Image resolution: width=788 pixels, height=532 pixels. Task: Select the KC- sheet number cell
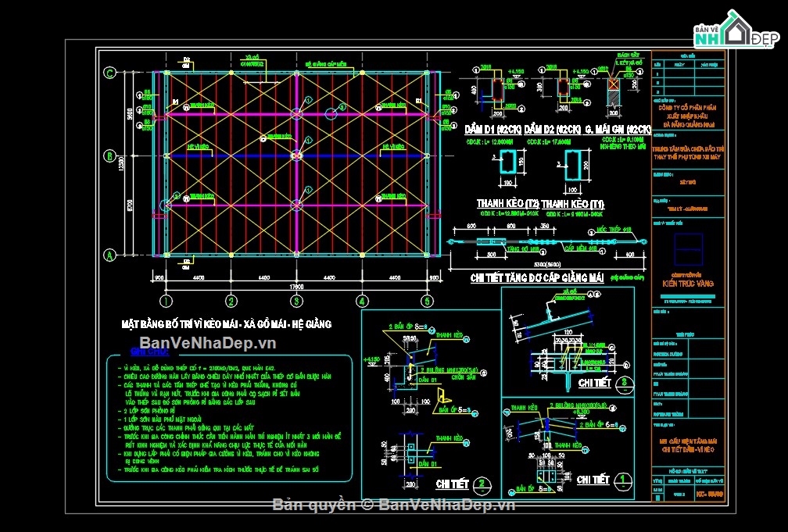[710, 495]
